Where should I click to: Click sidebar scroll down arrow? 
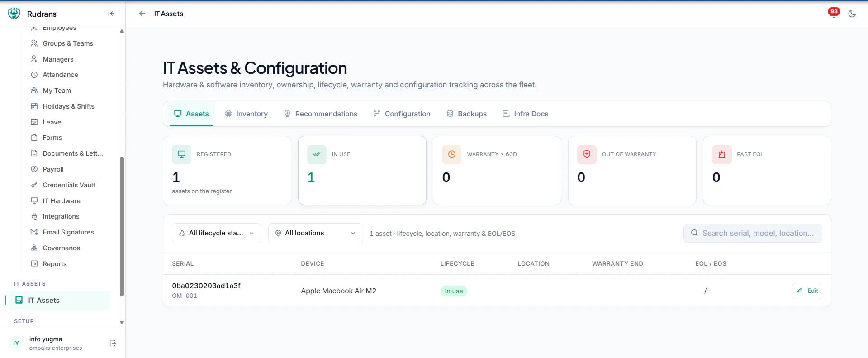122,322
